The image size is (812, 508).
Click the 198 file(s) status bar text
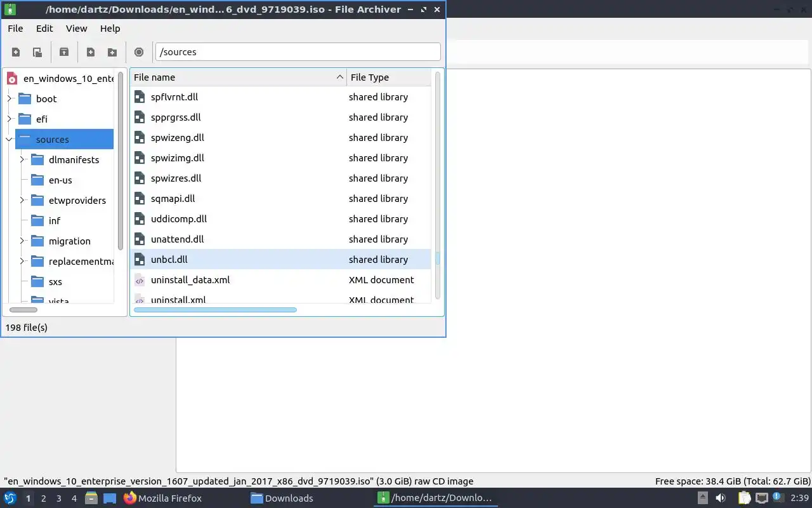(26, 328)
